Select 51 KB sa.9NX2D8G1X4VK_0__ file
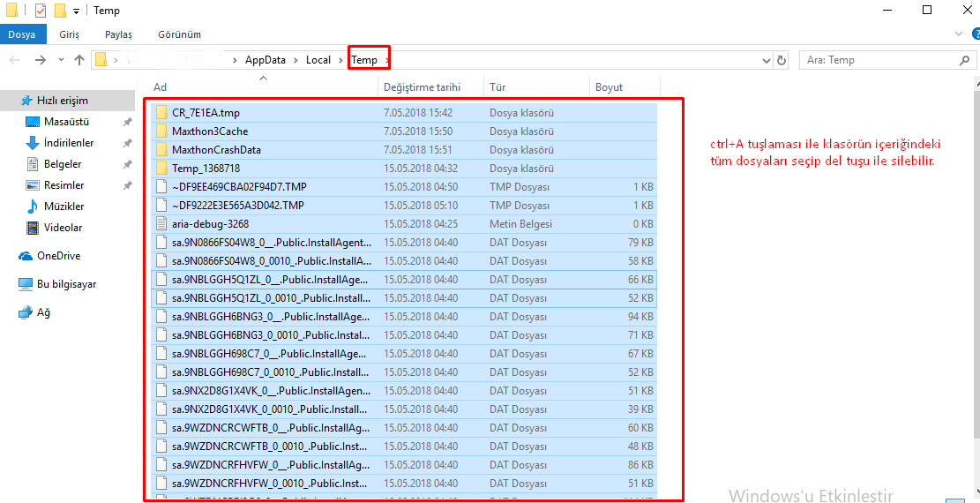Image resolution: width=980 pixels, height=503 pixels. 404,391
